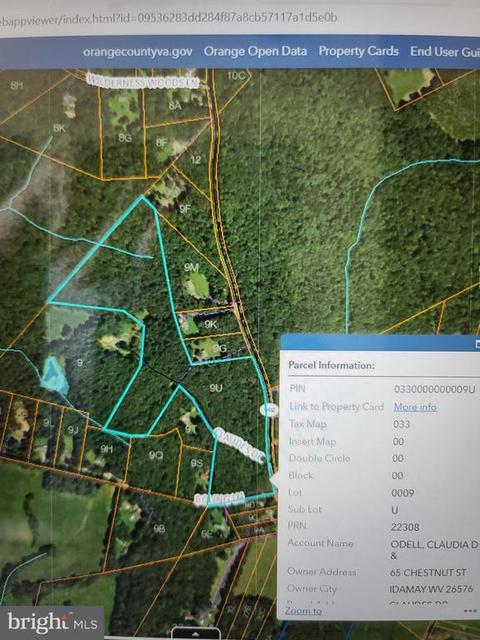Image resolution: width=480 pixels, height=640 pixels.
Task: Click the Claudes Dr road label
Action: tap(239, 445)
